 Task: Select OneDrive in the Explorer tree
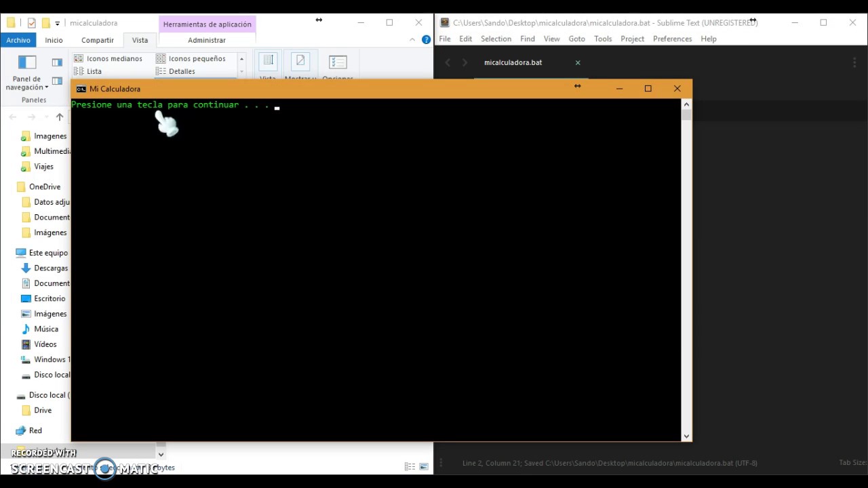click(x=38, y=186)
